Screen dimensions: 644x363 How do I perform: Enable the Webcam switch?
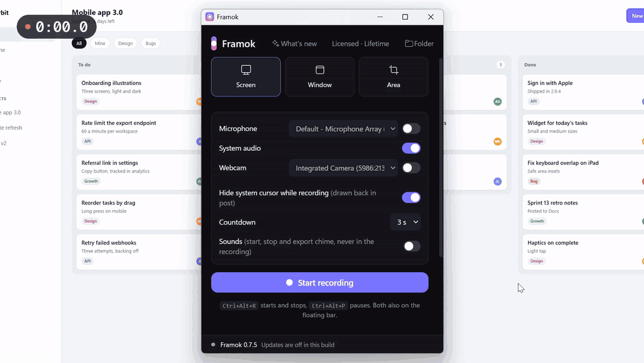(411, 168)
